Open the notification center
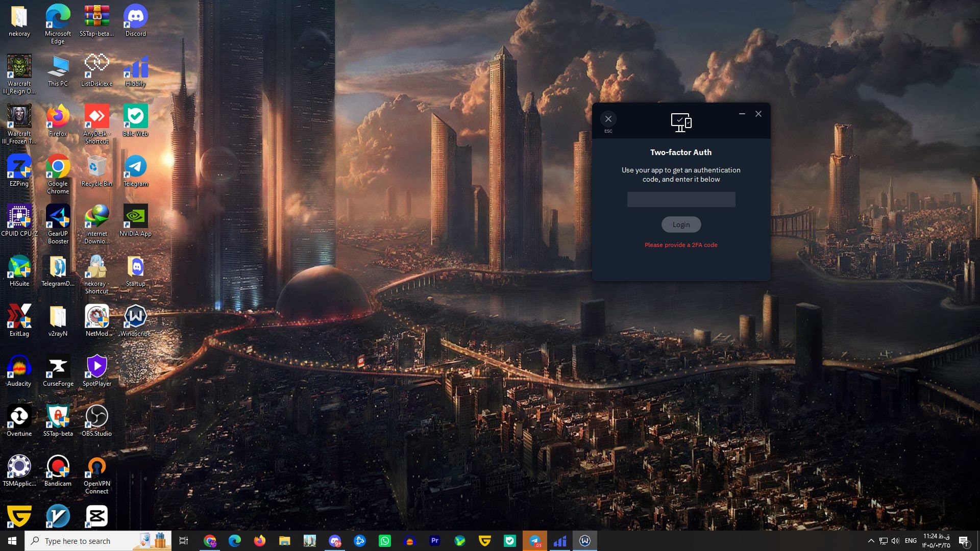Viewport: 980px width, 551px height. [964, 541]
